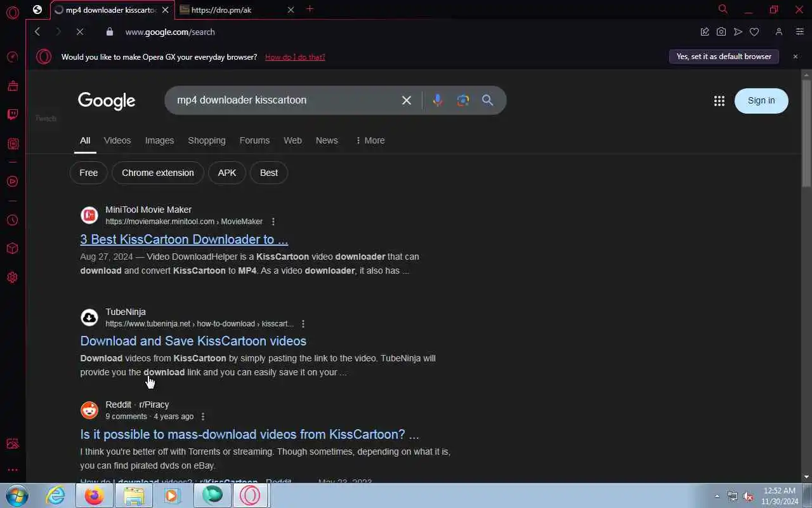Launch Firefox from taskbar
The image size is (812, 508).
pyautogui.click(x=95, y=495)
